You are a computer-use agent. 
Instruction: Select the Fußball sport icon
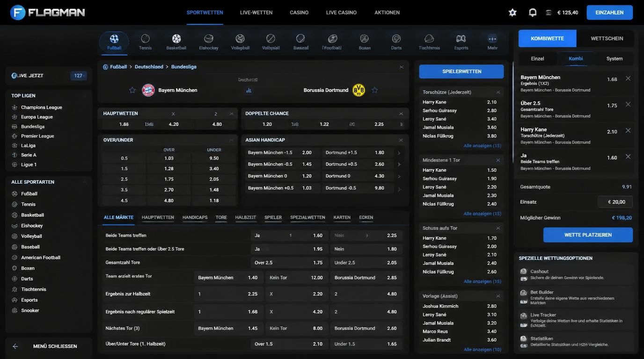click(x=114, y=42)
